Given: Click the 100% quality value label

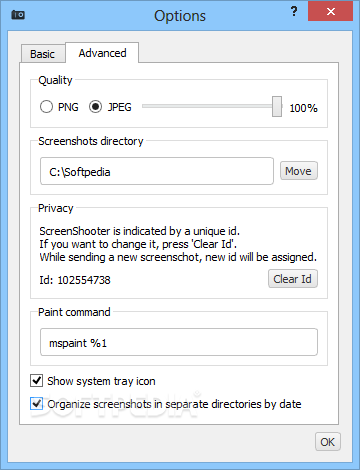Looking at the screenshot, I should coord(303,108).
